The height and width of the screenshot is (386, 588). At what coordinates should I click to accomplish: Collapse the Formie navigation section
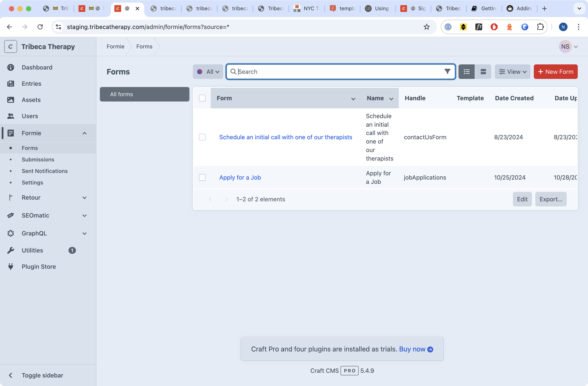84,133
